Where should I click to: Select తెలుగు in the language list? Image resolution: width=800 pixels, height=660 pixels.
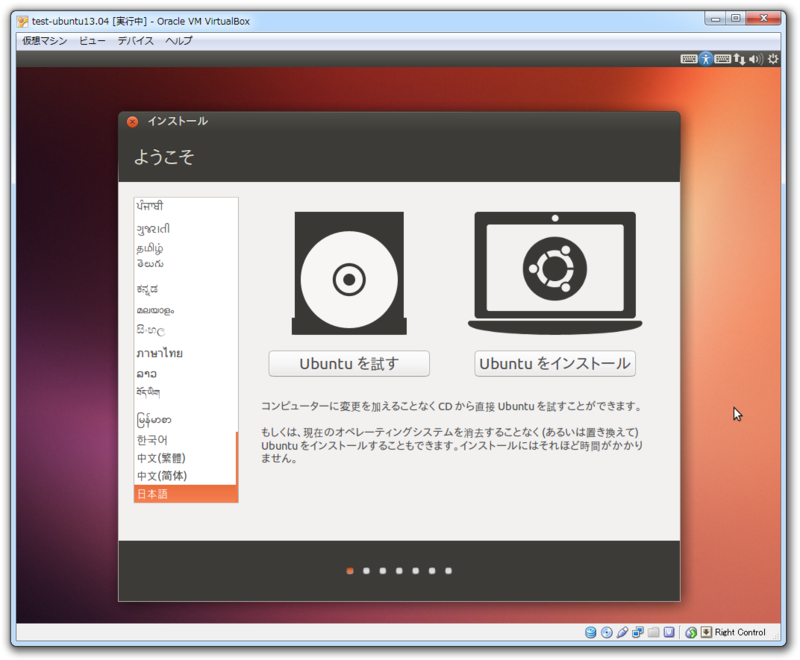tap(186, 264)
